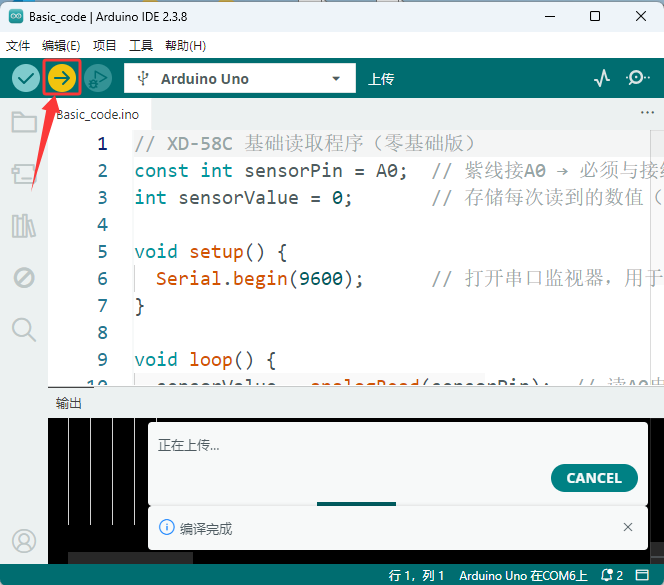This screenshot has width=664, height=585.
Task: Click the account profile icon
Action: [x=24, y=541]
